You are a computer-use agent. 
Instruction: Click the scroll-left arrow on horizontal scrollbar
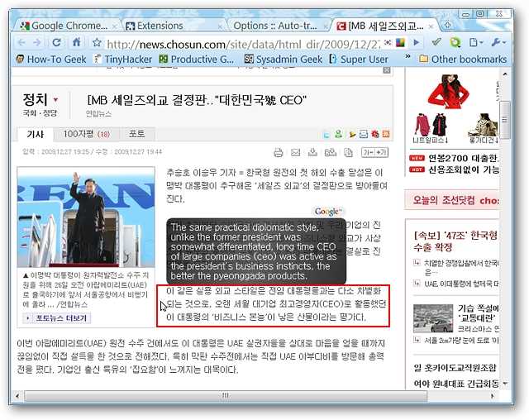(17, 395)
